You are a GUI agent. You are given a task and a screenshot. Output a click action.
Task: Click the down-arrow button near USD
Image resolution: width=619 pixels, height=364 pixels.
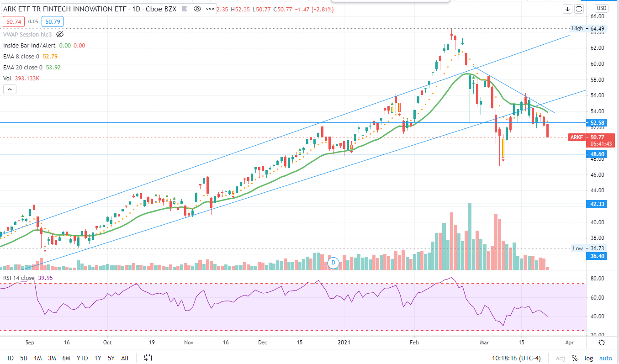(x=568, y=9)
